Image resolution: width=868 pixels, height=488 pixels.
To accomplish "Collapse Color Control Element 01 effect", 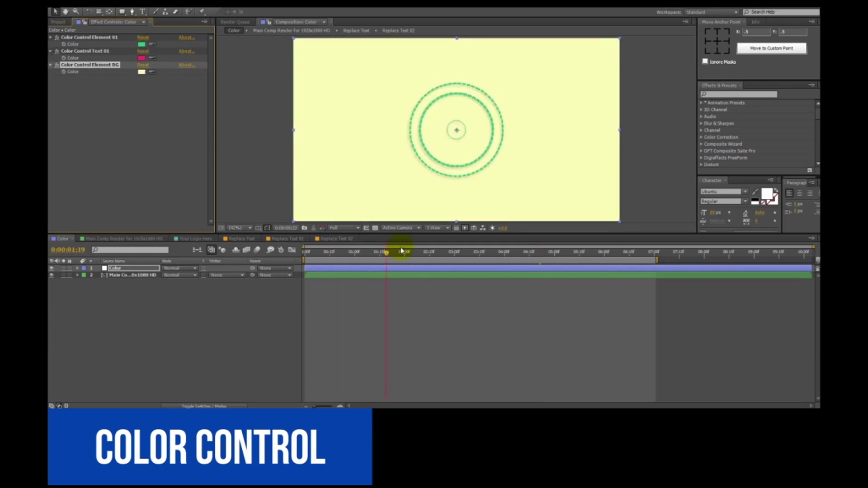I will click(50, 38).
